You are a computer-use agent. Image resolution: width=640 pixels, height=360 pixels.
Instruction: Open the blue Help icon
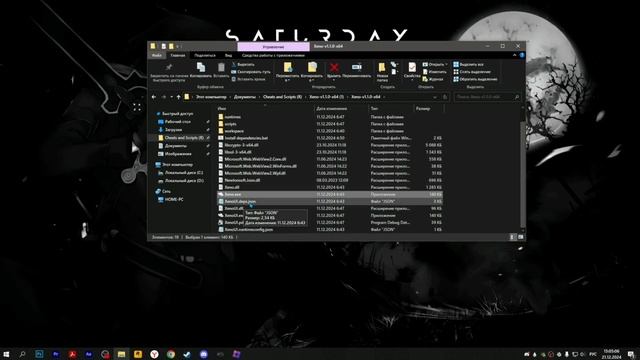point(522,55)
